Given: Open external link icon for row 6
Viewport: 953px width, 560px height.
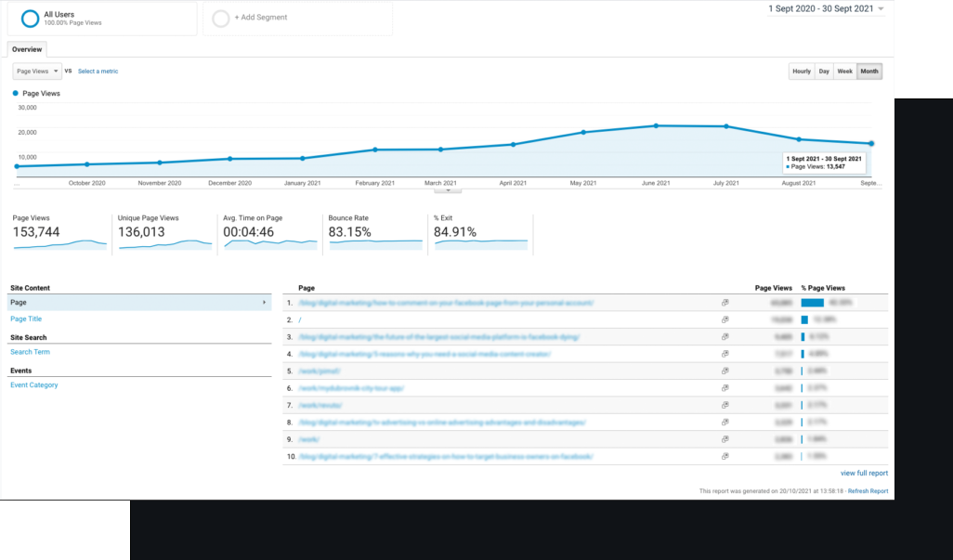Looking at the screenshot, I should (725, 387).
